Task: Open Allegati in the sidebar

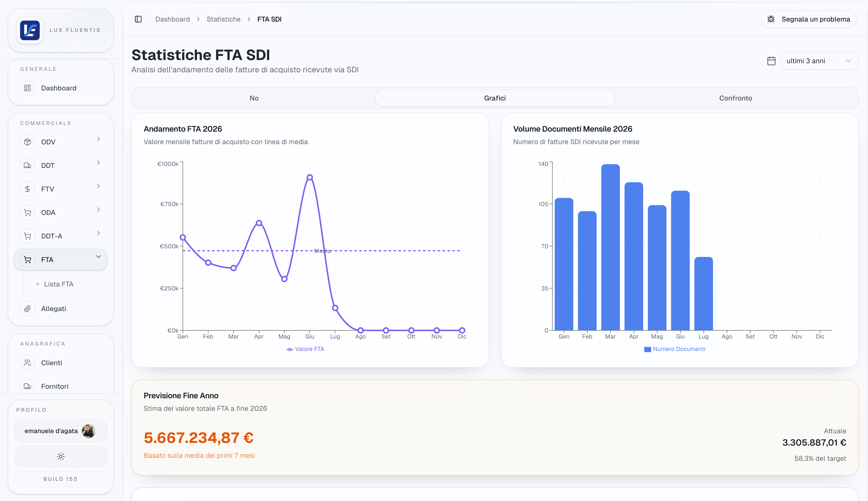Action: (x=61, y=309)
